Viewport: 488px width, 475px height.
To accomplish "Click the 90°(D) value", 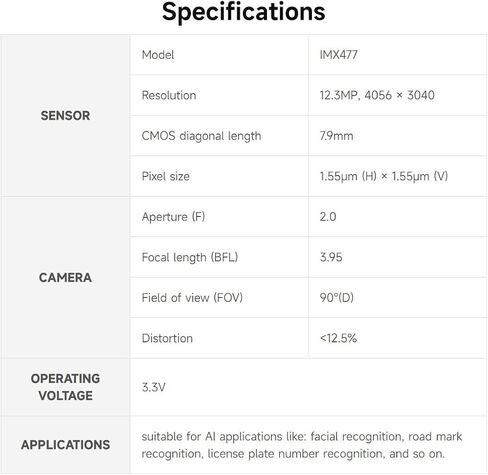I will coord(337,298).
